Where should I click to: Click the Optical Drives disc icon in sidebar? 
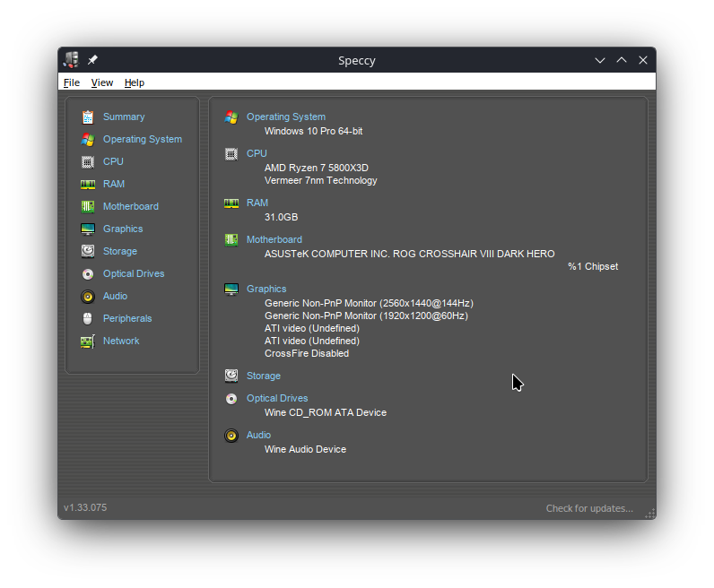(88, 274)
